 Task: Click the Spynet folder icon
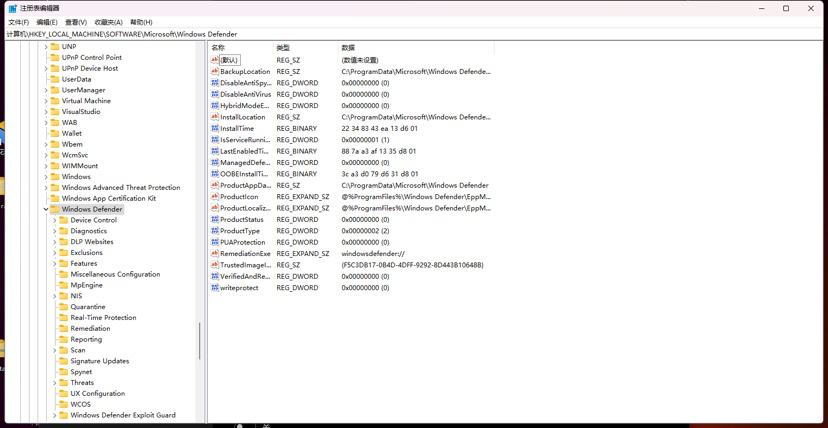63,372
